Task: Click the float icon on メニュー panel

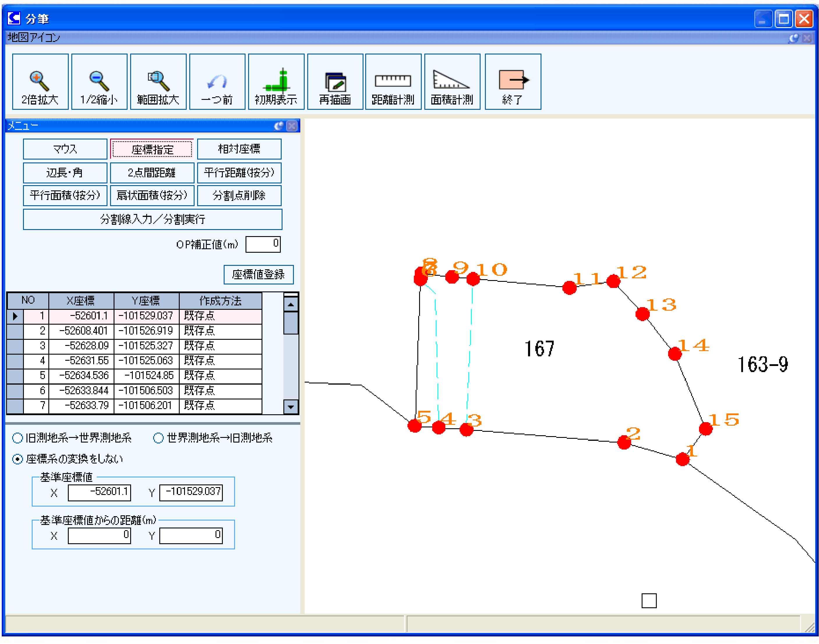Action: (278, 126)
